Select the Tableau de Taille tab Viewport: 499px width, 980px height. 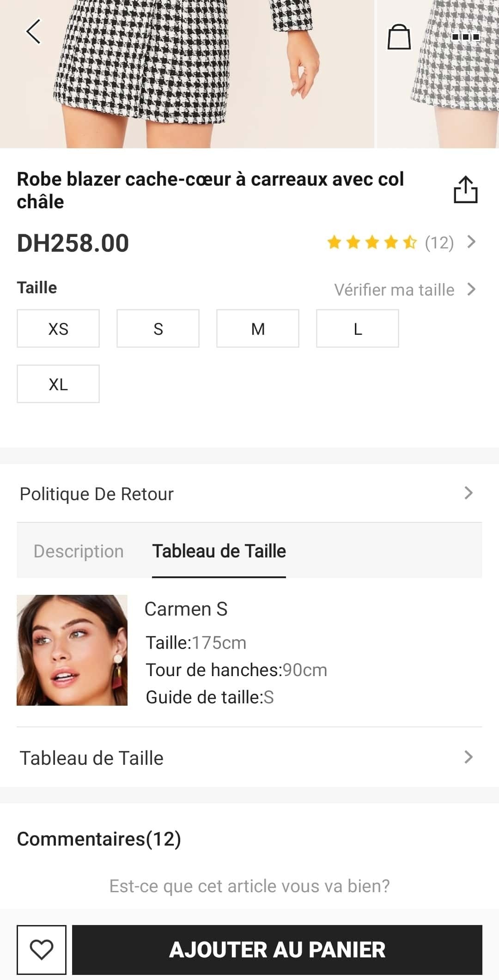[219, 551]
